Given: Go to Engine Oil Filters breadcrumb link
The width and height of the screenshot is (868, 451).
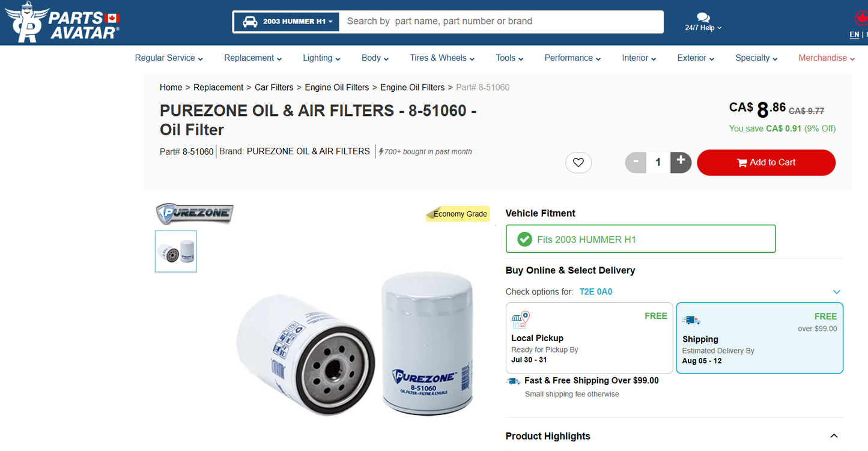Looking at the screenshot, I should (x=336, y=88).
